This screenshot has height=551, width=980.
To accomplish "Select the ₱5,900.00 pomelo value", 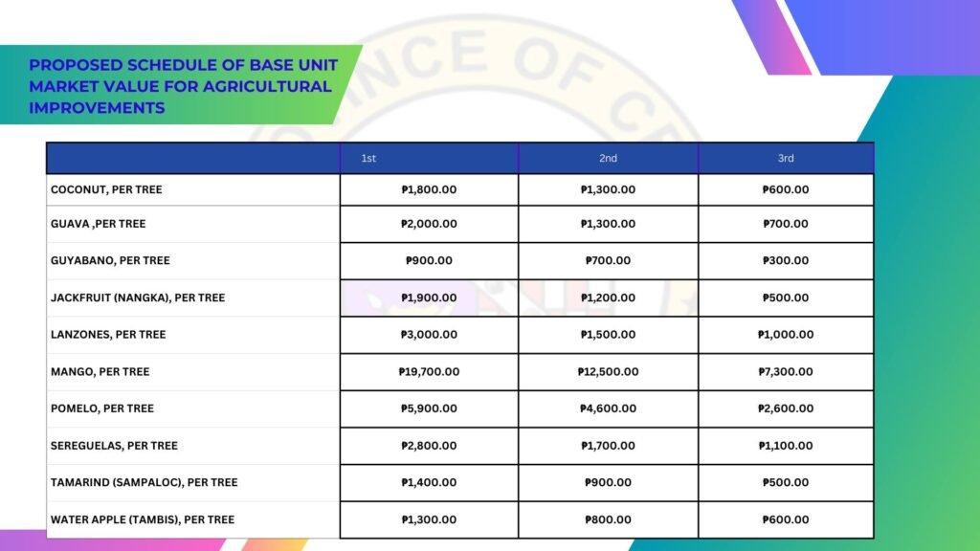I will (x=429, y=408).
